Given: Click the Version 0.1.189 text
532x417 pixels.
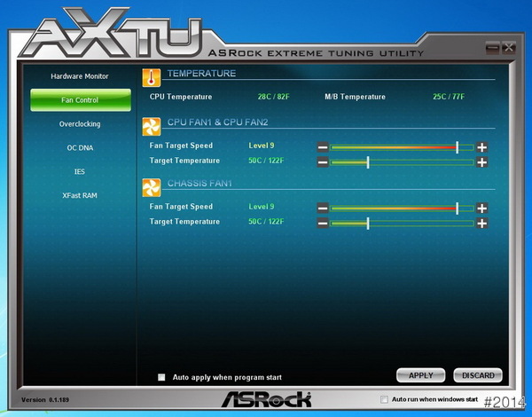Looking at the screenshot, I should 45,399.
